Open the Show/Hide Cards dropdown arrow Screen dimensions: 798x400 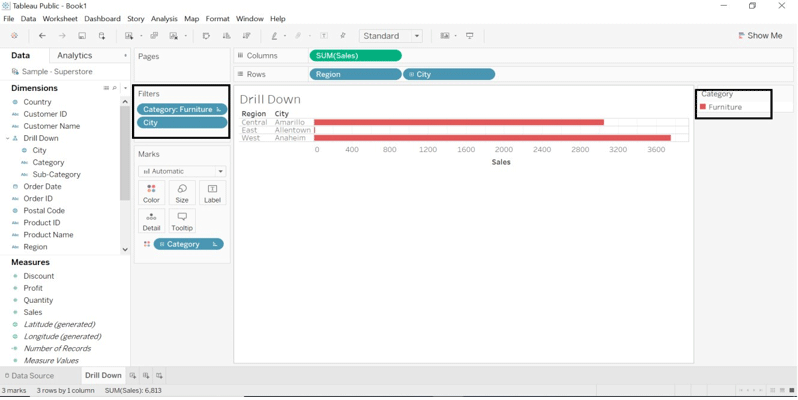(455, 36)
